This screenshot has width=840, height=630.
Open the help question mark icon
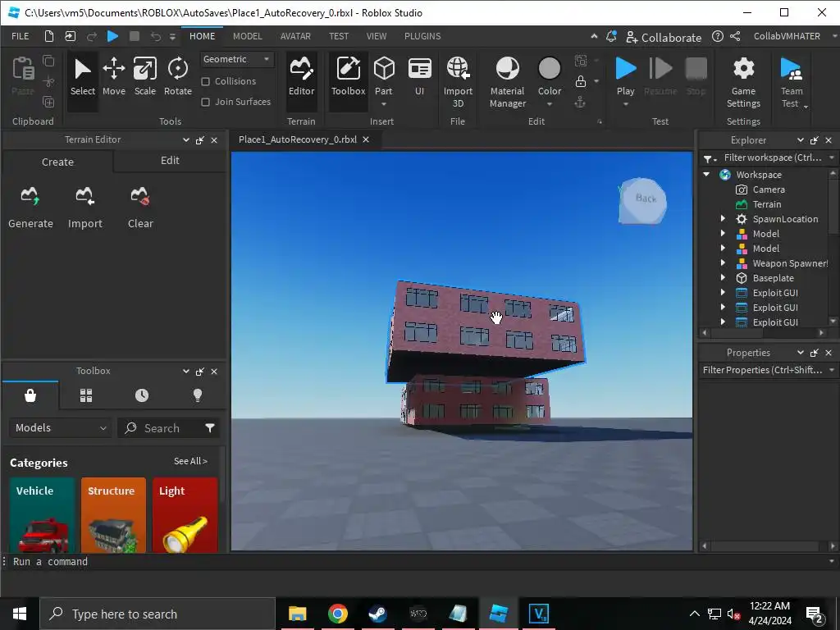[x=717, y=36]
